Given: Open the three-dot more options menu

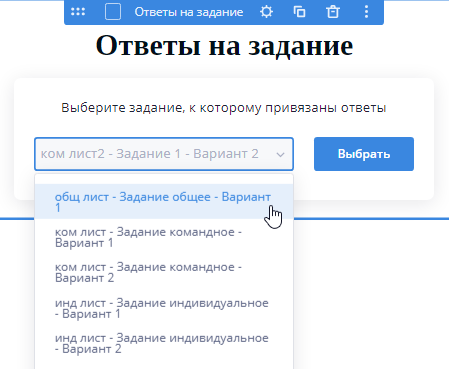Looking at the screenshot, I should [x=366, y=12].
